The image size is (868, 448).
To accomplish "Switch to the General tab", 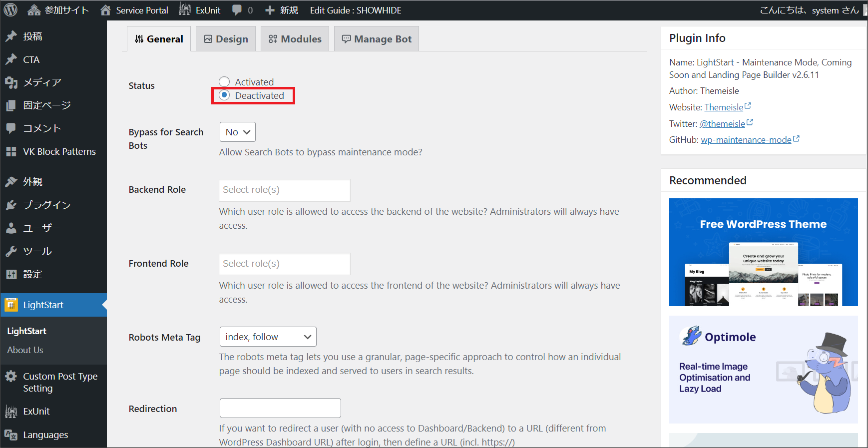I will coord(159,39).
